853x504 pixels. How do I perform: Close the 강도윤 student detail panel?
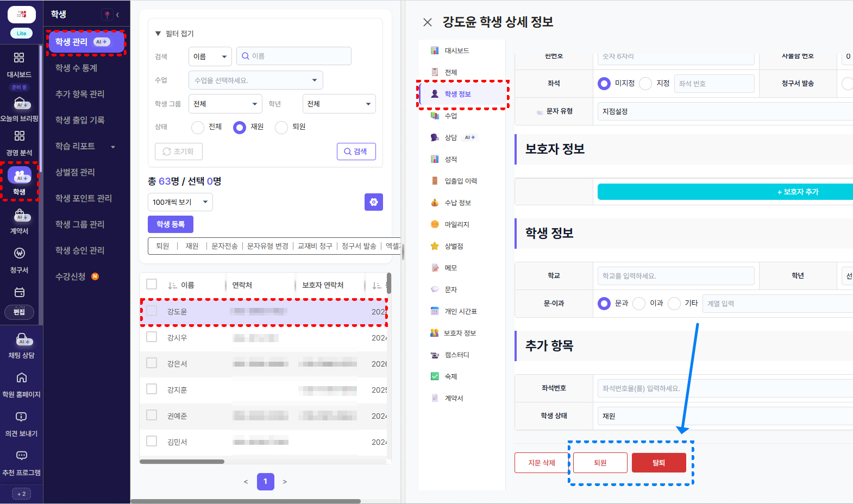(428, 22)
